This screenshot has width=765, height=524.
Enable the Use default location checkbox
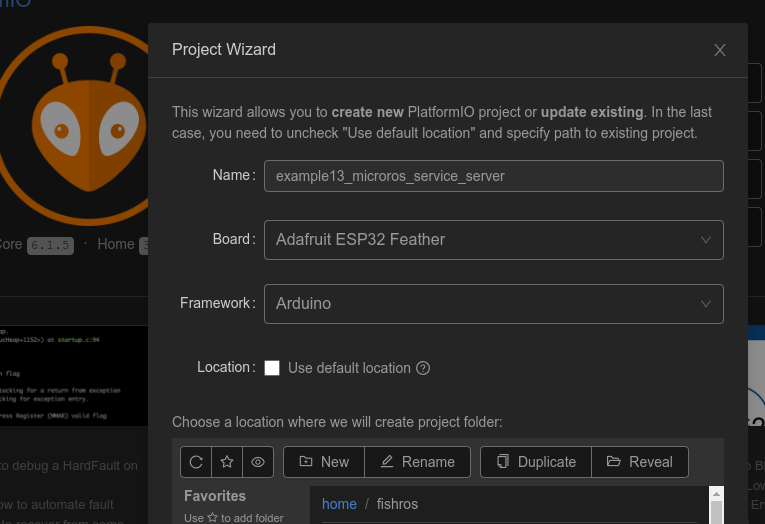coord(272,368)
